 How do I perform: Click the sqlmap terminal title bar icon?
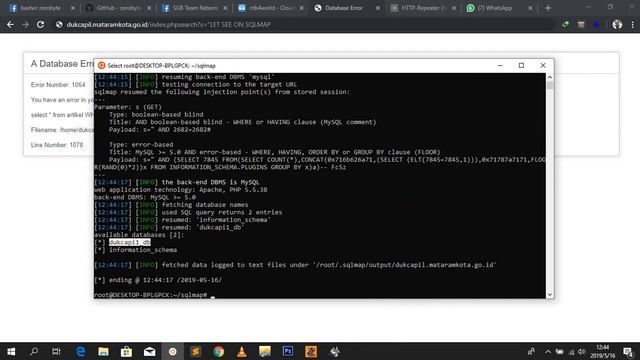(102, 66)
